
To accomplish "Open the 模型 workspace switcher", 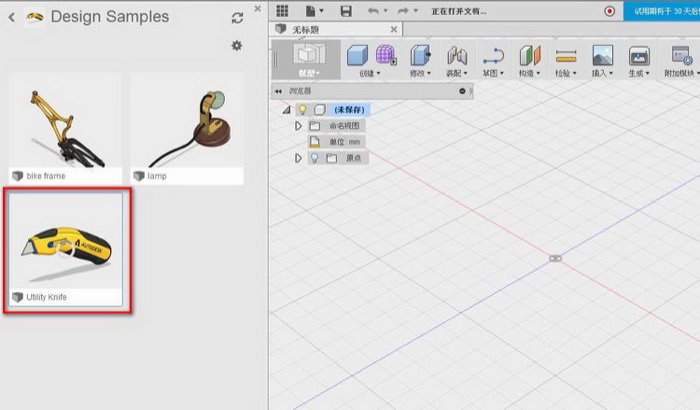I will point(308,59).
